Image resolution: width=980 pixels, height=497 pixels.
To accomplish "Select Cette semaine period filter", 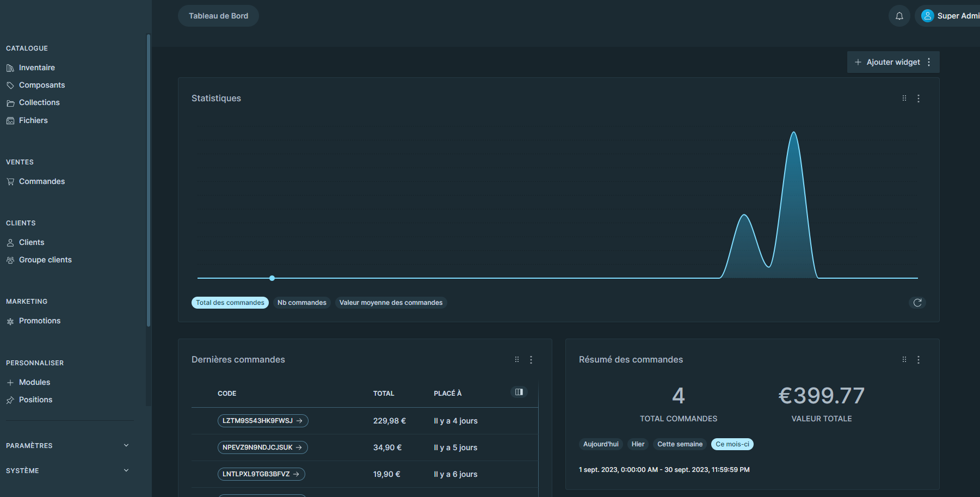I will tap(680, 444).
